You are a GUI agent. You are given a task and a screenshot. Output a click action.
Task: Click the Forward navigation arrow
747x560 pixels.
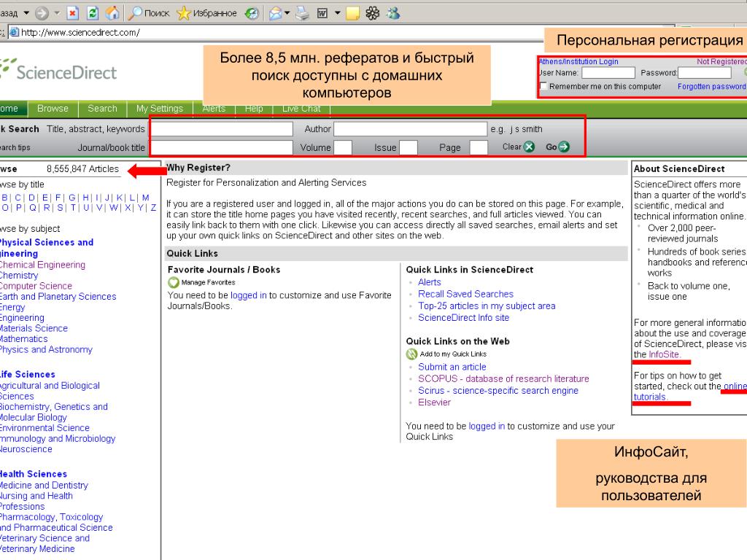point(42,13)
